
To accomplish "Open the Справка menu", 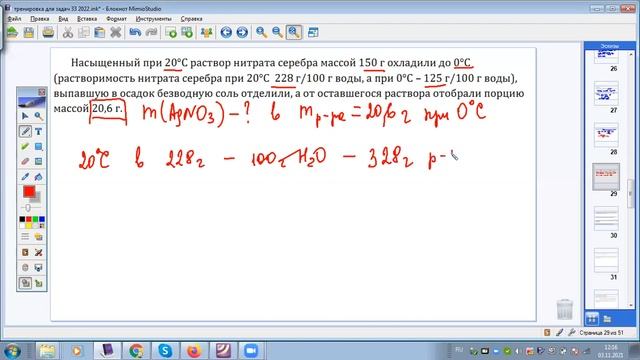I will click(x=191, y=19).
